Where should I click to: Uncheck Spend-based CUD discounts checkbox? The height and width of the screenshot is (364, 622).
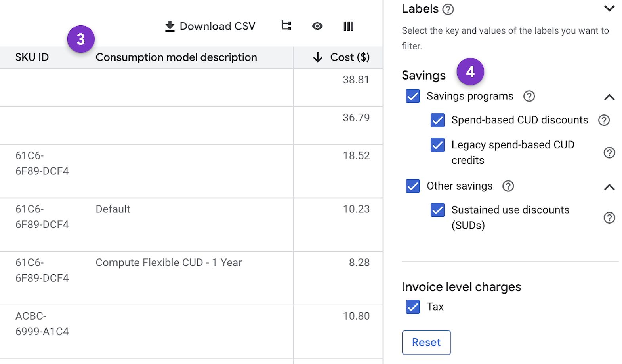437,120
